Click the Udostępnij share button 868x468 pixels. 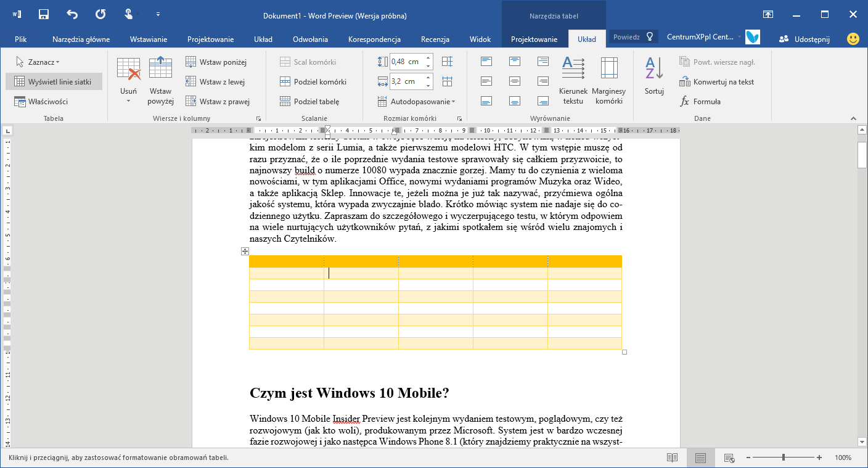[805, 39]
